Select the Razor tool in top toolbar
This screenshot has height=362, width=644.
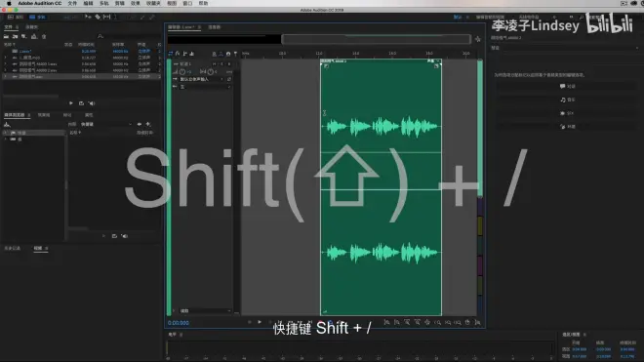click(x=98, y=17)
